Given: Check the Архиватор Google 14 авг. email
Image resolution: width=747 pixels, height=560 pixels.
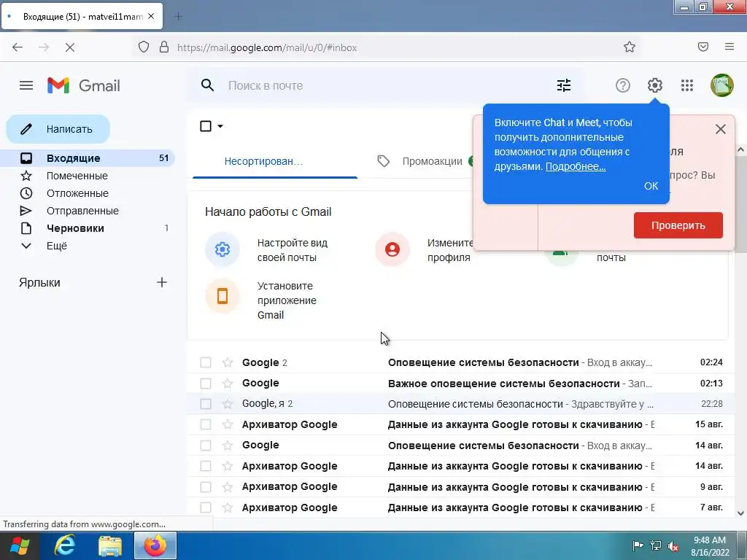Looking at the screenshot, I should pyautogui.click(x=205, y=466).
